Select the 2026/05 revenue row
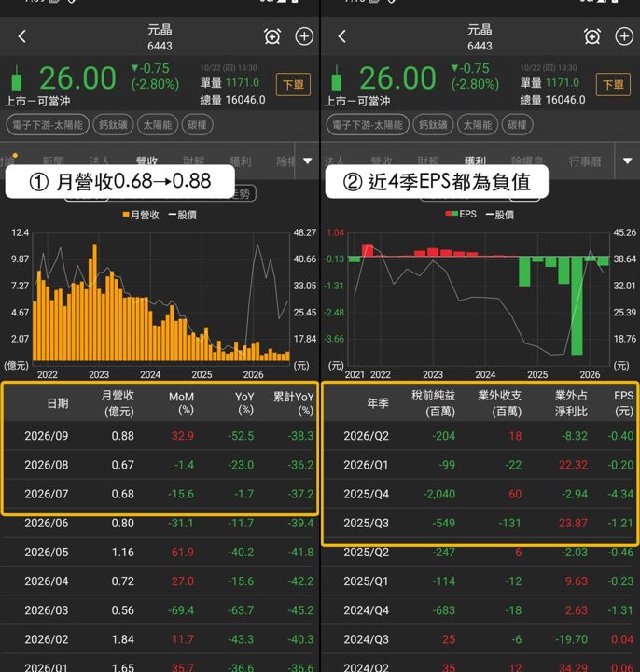The image size is (640, 672). point(160,553)
